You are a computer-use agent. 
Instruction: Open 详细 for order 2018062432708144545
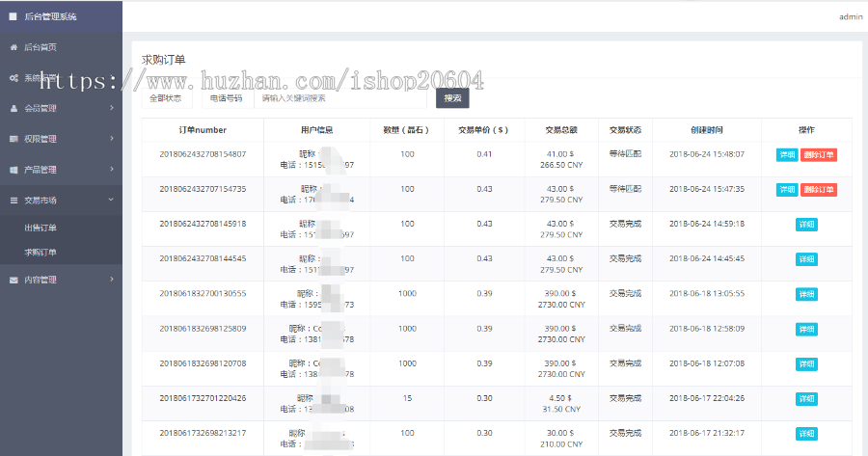click(x=806, y=259)
